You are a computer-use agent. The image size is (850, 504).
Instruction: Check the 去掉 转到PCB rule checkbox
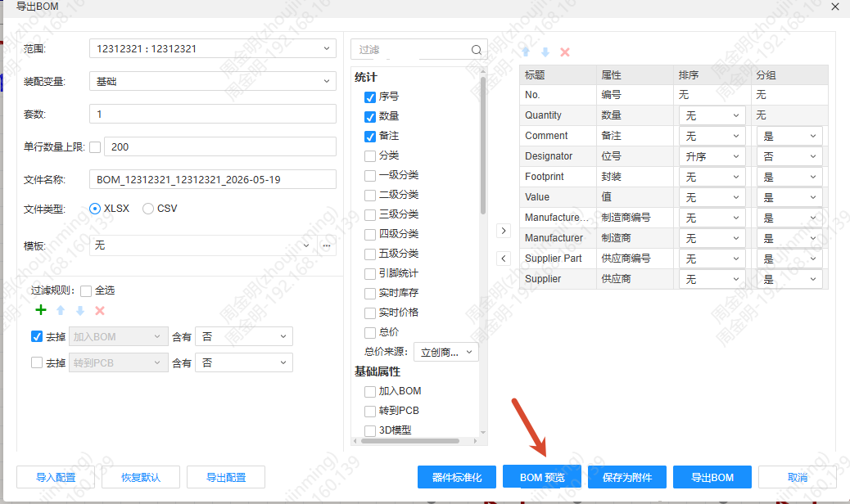37,362
